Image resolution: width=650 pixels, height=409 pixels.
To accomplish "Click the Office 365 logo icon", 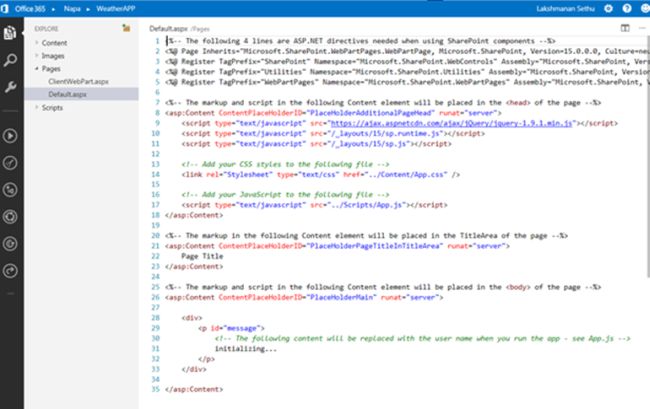I will 5,9.
